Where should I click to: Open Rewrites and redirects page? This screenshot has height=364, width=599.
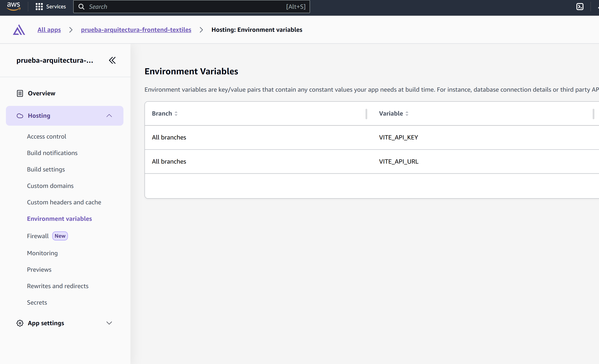(x=58, y=286)
